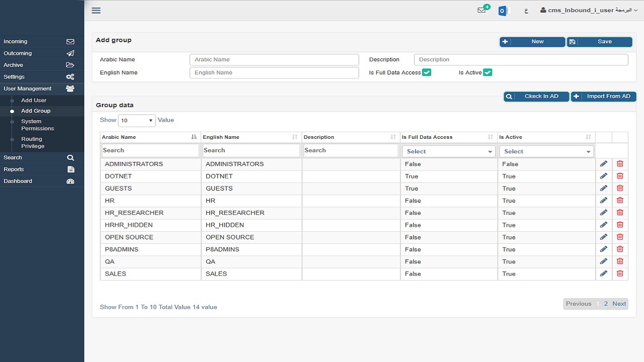Image resolution: width=644 pixels, height=362 pixels.
Task: Sort by Is Active column header
Action: (546, 137)
